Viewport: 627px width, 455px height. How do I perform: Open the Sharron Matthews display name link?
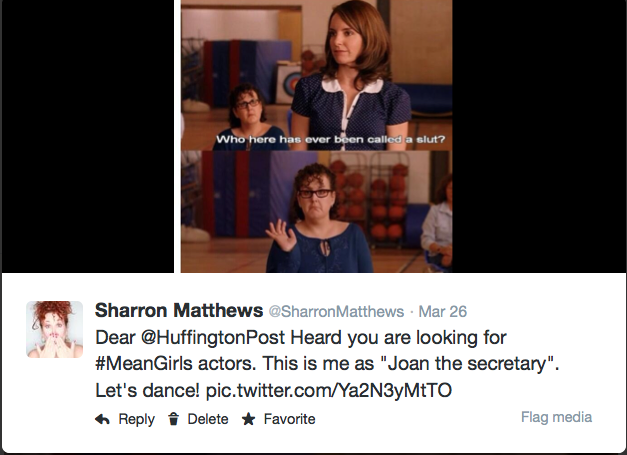[x=179, y=310]
